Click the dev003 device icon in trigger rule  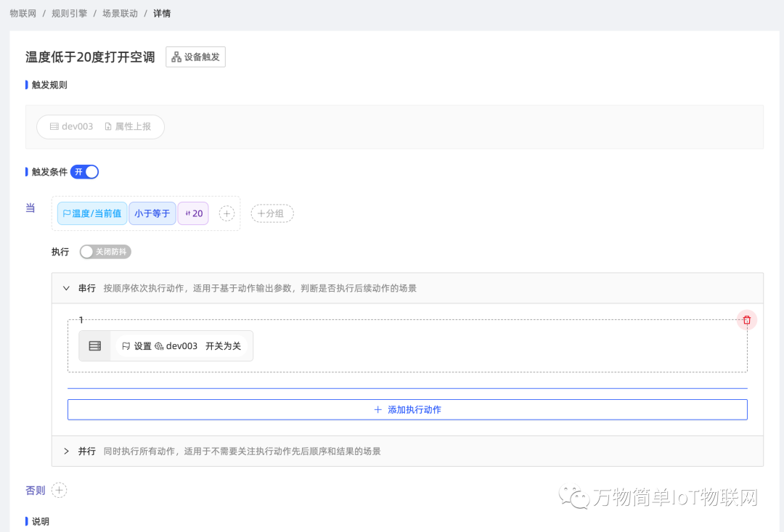[54, 126]
